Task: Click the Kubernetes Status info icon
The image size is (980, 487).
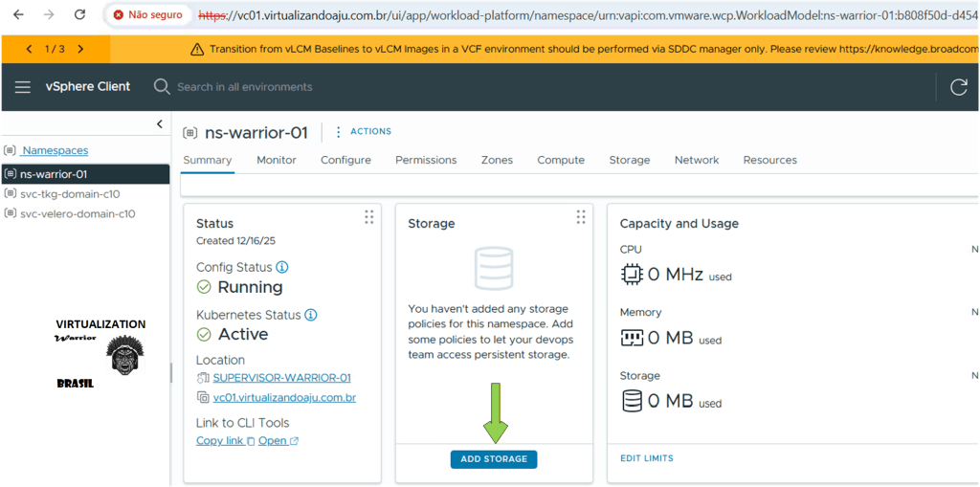Action: 311,315
